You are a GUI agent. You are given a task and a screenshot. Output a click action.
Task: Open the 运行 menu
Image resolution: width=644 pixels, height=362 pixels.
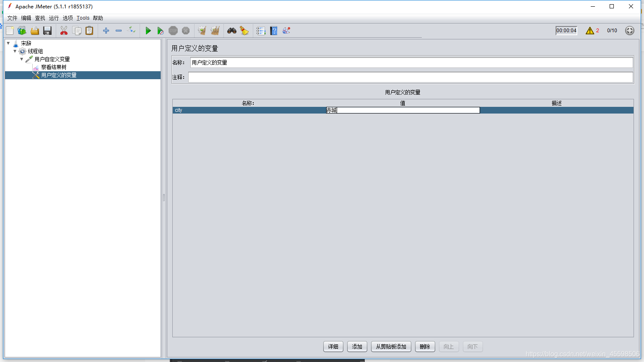click(x=54, y=18)
